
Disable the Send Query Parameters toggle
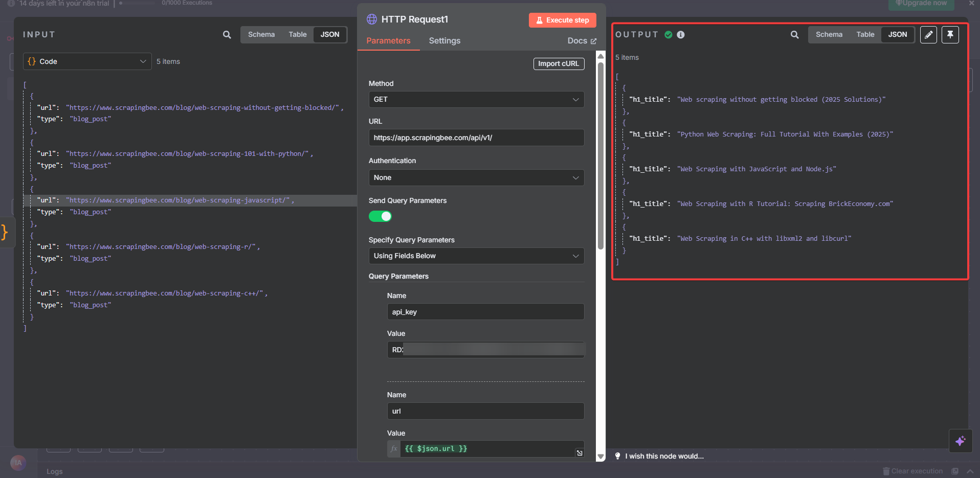pos(380,216)
